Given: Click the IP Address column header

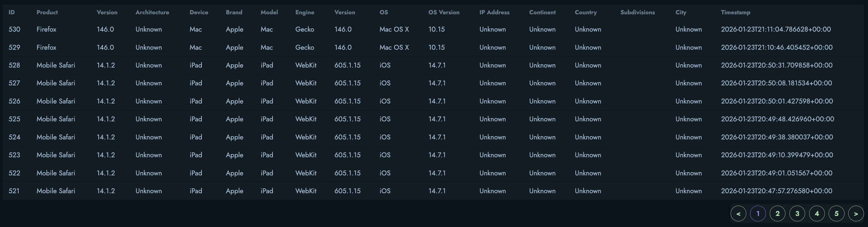Looking at the screenshot, I should click(x=494, y=12).
